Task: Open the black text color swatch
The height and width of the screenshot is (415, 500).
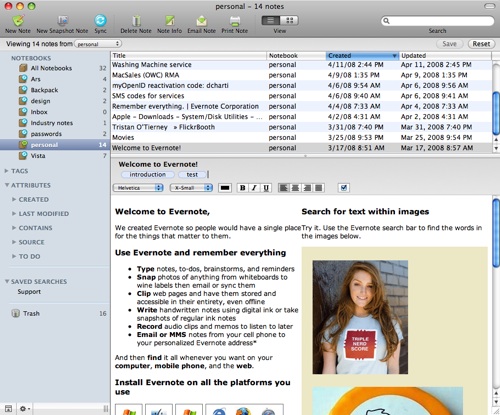Action: click(x=225, y=188)
